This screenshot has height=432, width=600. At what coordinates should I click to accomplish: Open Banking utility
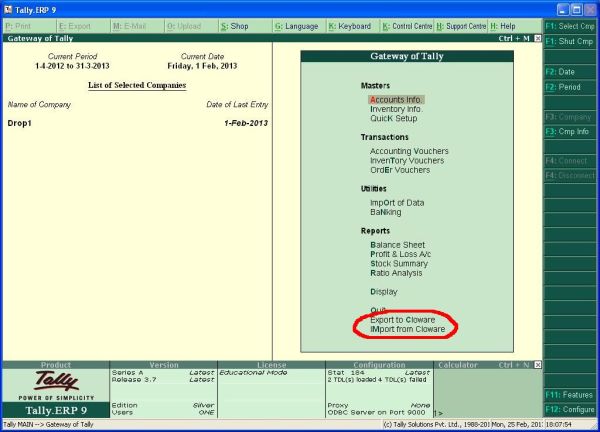[x=385, y=212]
